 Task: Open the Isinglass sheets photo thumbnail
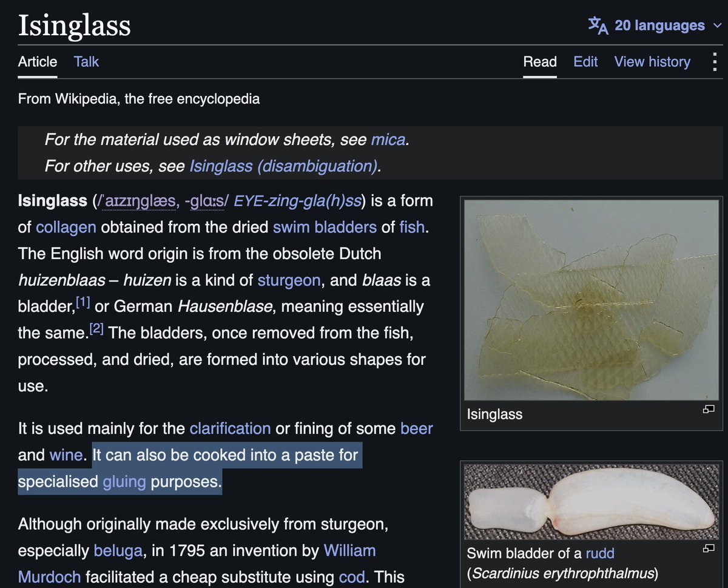pyautogui.click(x=591, y=300)
